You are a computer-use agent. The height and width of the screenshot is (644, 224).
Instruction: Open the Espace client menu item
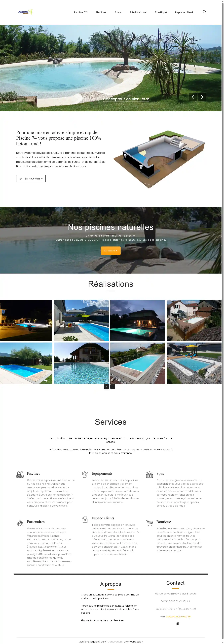point(184,12)
